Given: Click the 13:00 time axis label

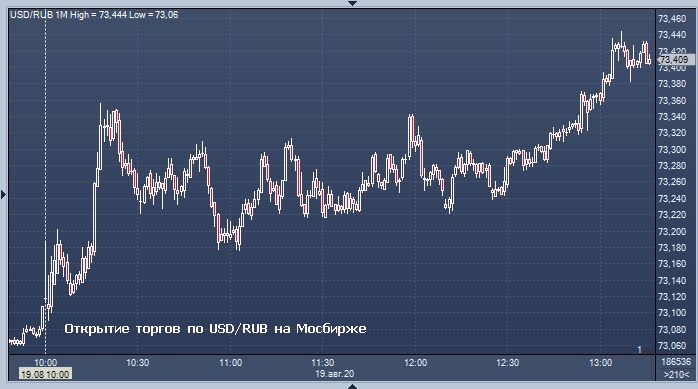Looking at the screenshot, I should [601, 363].
